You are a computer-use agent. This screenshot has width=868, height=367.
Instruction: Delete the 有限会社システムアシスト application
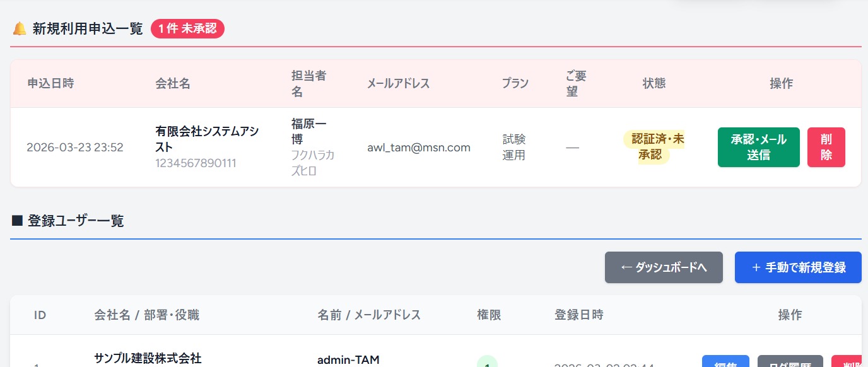tap(826, 147)
